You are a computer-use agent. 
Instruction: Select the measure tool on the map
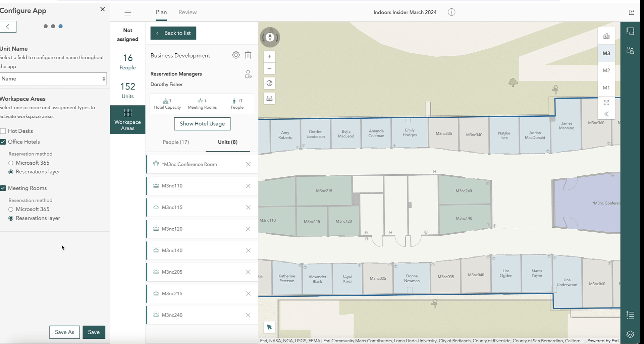pyautogui.click(x=269, y=98)
